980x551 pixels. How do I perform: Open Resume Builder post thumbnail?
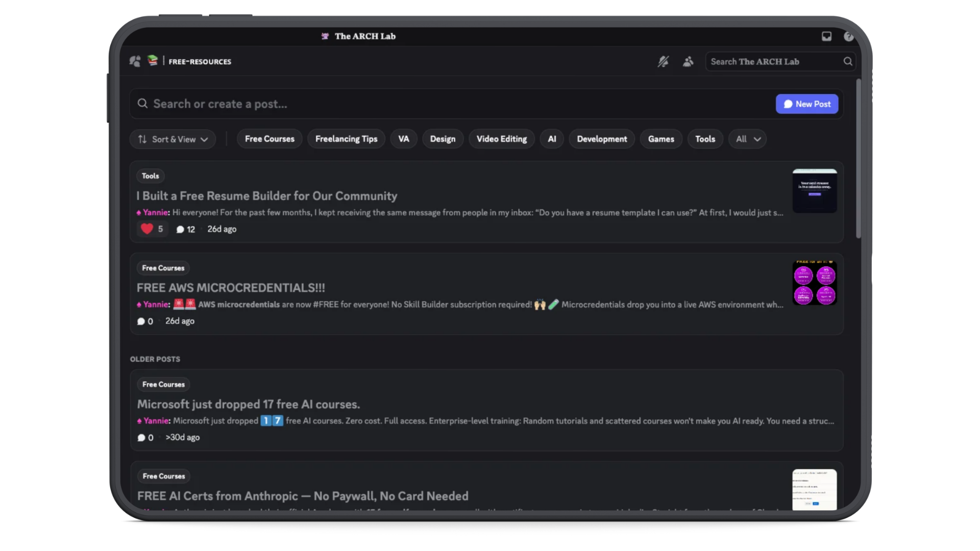click(815, 191)
